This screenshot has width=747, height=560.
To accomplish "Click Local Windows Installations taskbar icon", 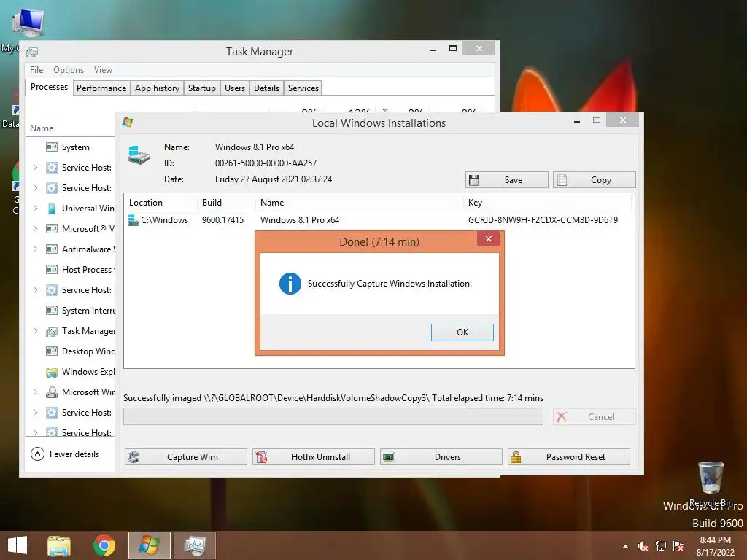I will click(x=149, y=545).
